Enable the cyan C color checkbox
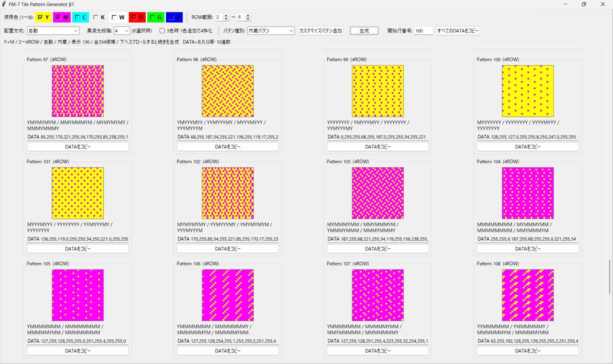Screen dimensions: 613x364 point(80,17)
